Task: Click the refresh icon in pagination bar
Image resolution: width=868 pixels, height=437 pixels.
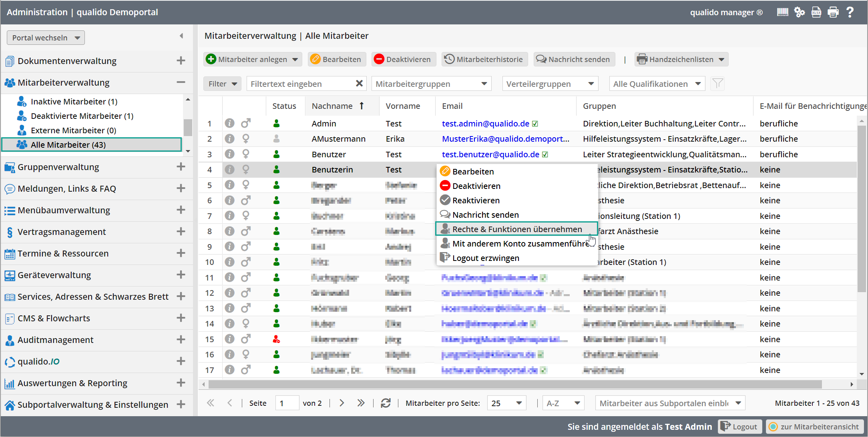Action: coord(386,403)
